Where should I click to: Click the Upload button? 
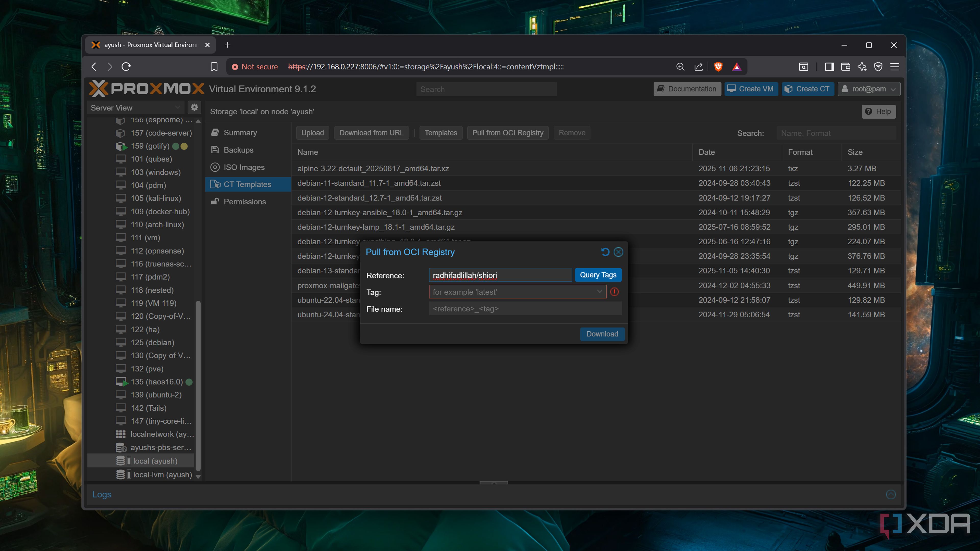313,133
